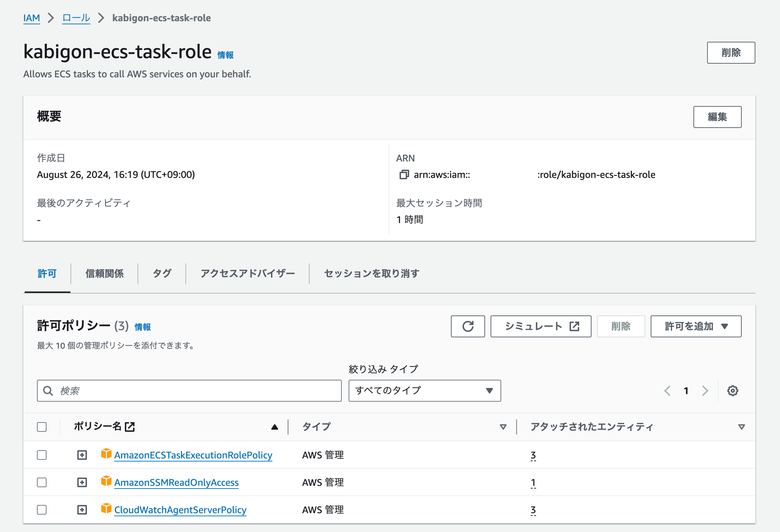
Task: Select all policies with the header checkbox
Action: click(x=41, y=427)
